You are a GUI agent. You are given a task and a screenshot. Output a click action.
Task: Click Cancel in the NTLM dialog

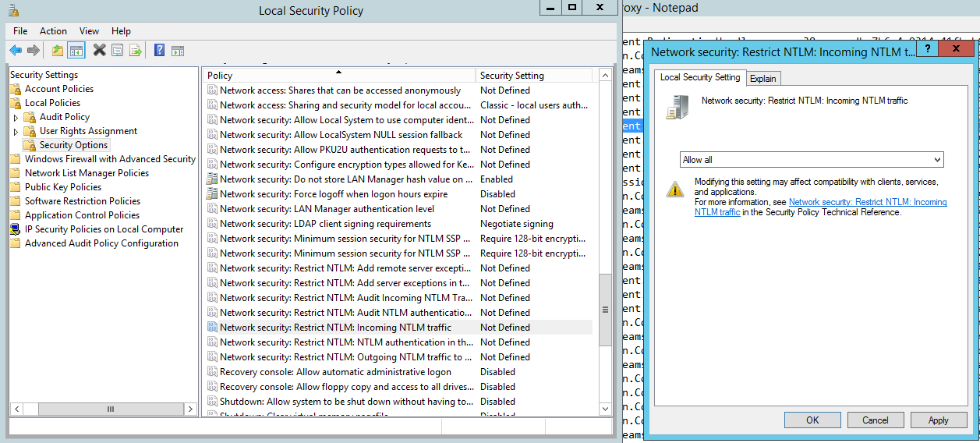point(876,420)
